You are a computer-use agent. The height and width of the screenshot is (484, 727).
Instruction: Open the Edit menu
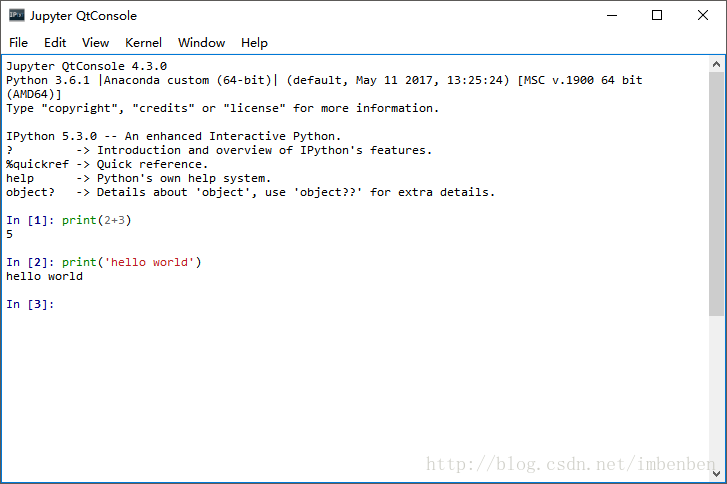[55, 43]
